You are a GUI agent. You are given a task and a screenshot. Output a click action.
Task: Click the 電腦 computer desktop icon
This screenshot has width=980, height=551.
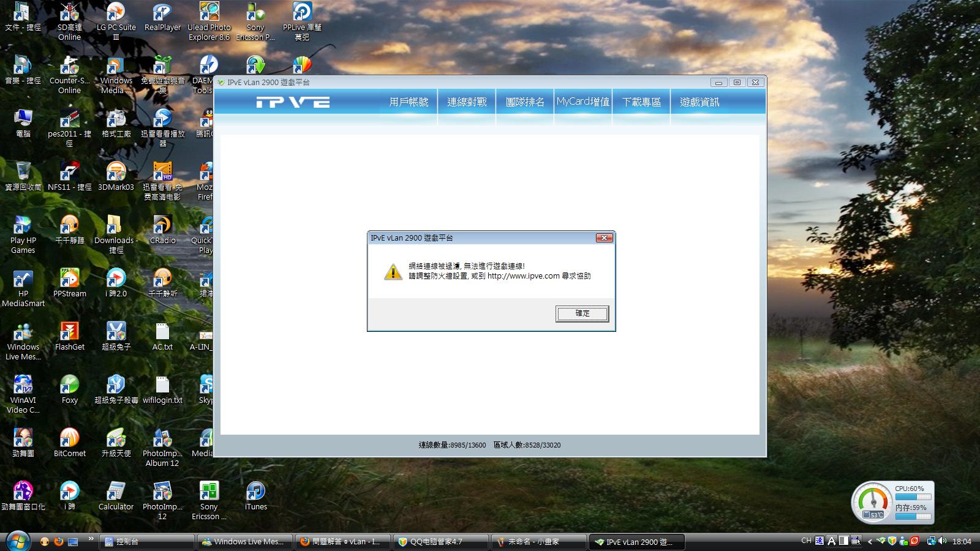tap(23, 123)
